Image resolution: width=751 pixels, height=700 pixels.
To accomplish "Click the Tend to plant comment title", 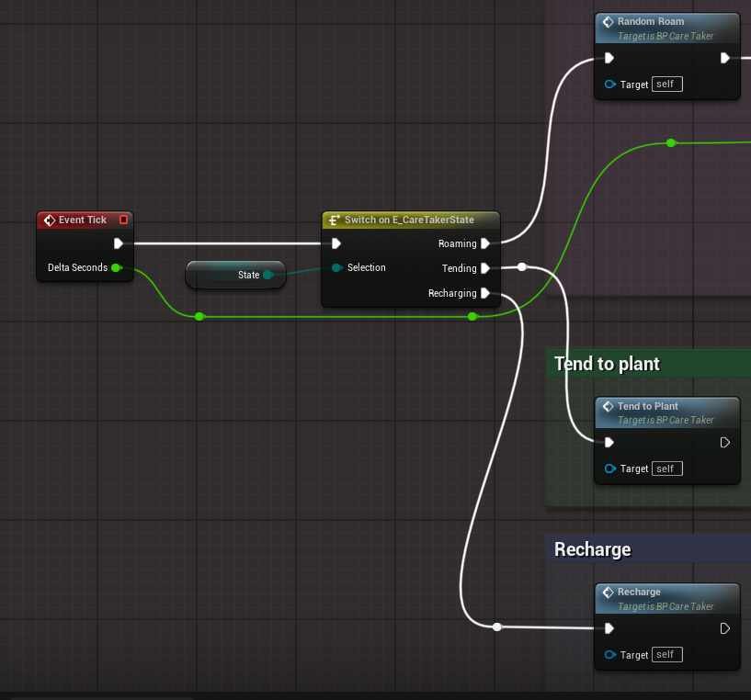I will pos(607,364).
